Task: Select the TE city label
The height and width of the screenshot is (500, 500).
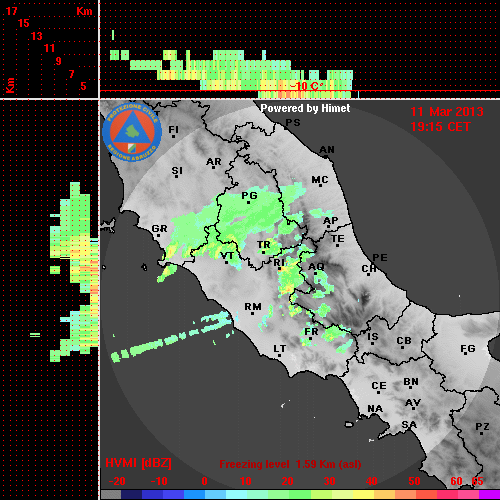Action: coord(338,239)
